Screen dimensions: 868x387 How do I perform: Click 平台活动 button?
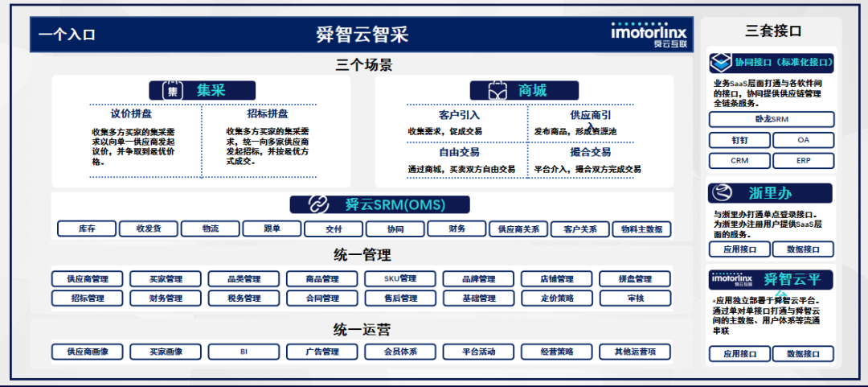478,352
